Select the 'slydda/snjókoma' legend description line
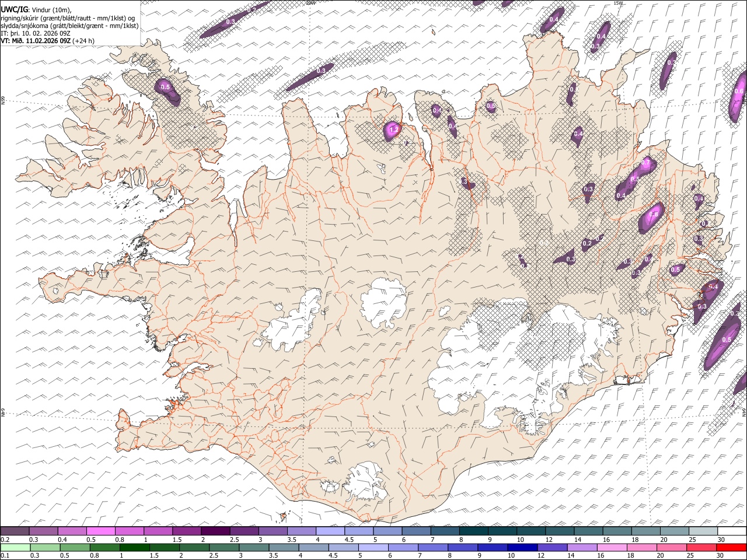 [70, 26]
